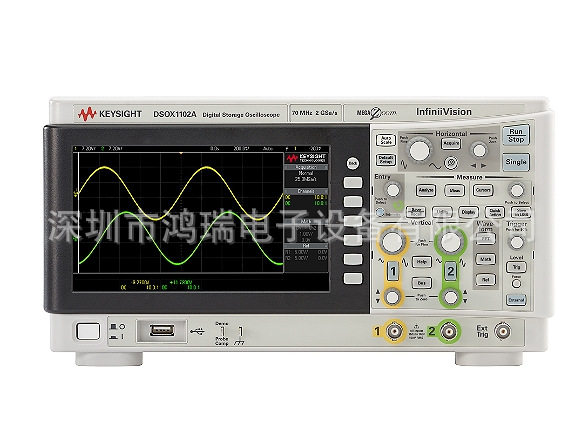Enable the Ref waveform key
The height and width of the screenshot is (441, 586).
pyautogui.click(x=485, y=279)
